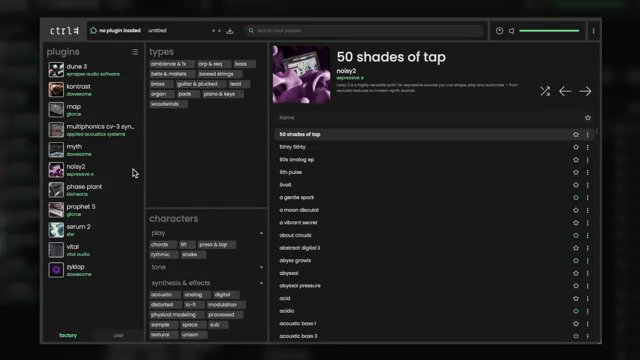Favorite the abyss growls preset
Image resolution: width=640 pixels, height=360 pixels.
[576, 260]
